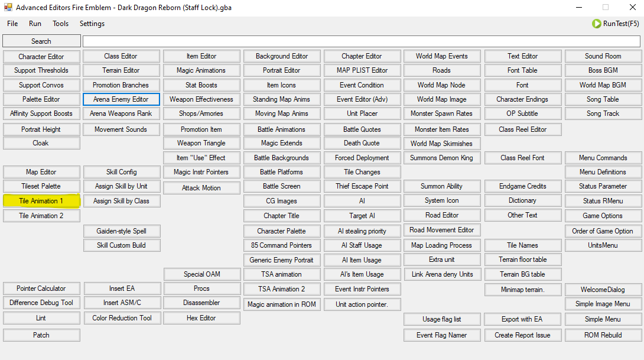Click the Search button
Image resolution: width=644 pixels, height=360 pixels.
(x=41, y=41)
